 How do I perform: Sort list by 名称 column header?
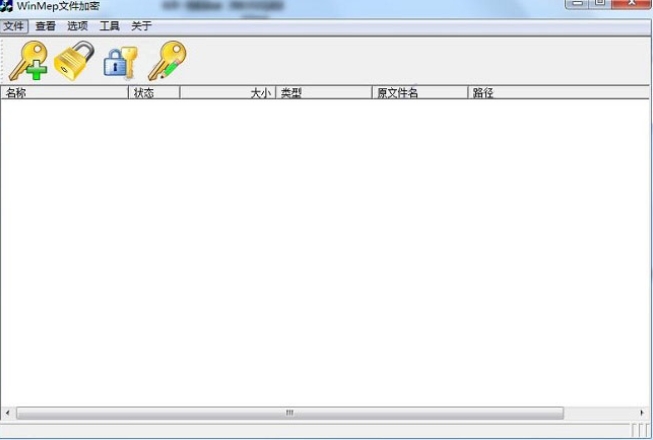64,93
